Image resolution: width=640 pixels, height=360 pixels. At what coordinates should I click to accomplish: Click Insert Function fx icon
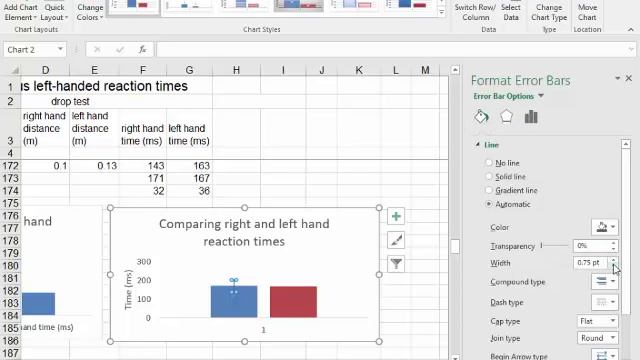click(142, 49)
